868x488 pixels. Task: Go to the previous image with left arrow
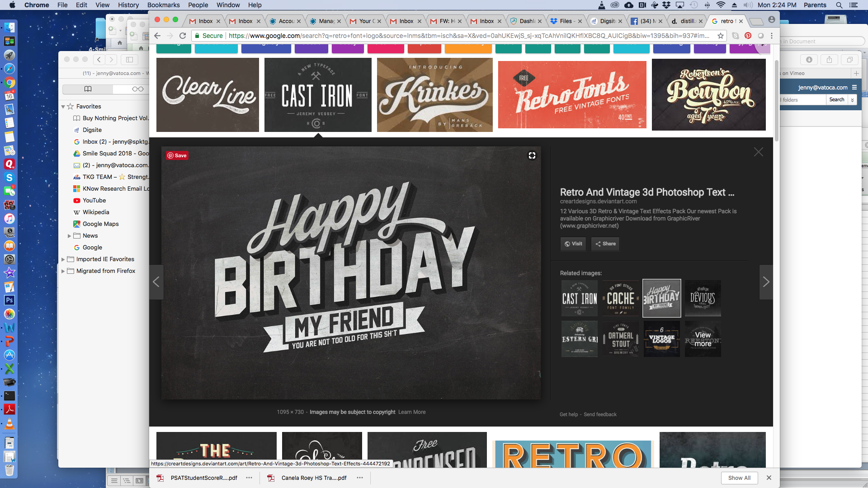[x=156, y=282]
